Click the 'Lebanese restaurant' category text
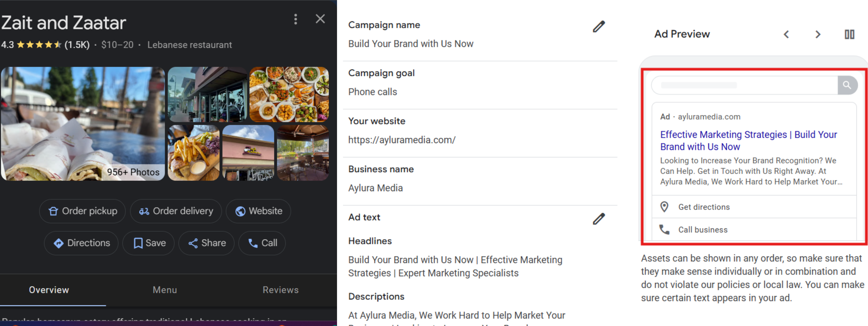 (x=189, y=45)
